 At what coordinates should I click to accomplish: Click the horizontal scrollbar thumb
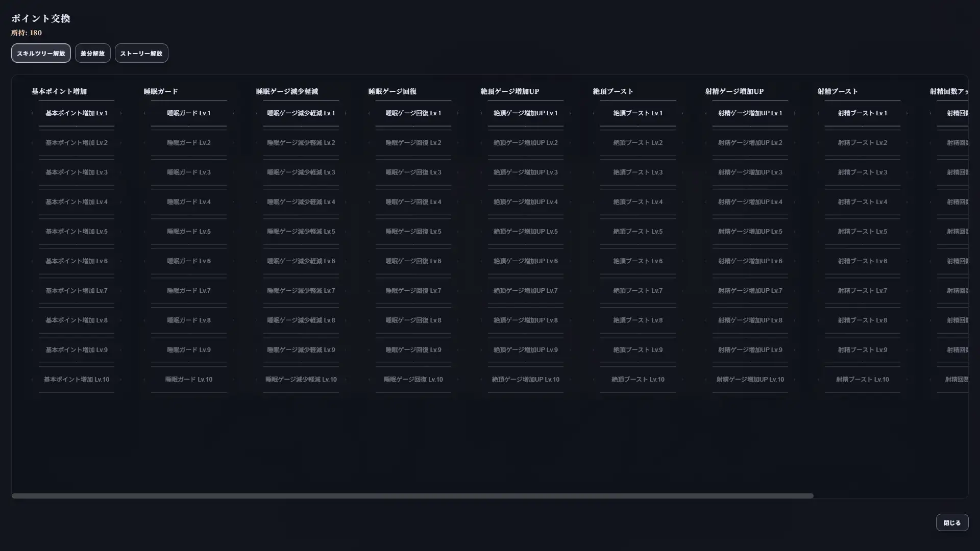tap(412, 496)
